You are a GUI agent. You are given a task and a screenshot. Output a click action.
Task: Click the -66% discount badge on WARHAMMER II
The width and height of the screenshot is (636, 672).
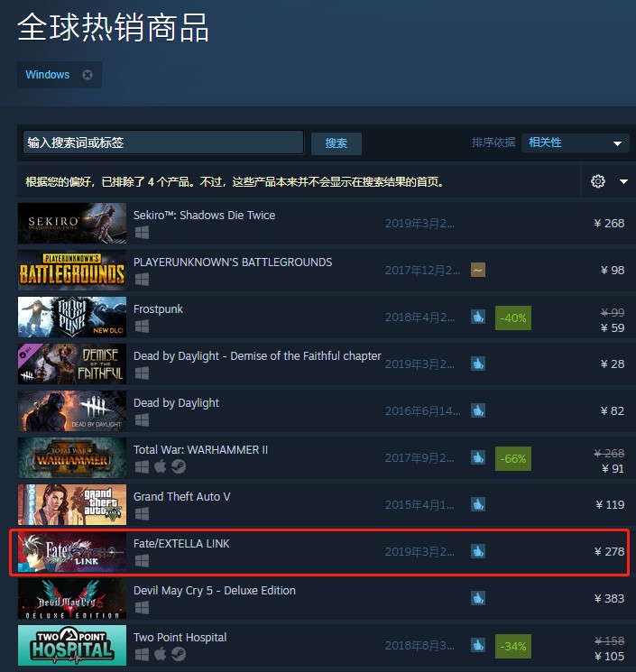click(513, 458)
